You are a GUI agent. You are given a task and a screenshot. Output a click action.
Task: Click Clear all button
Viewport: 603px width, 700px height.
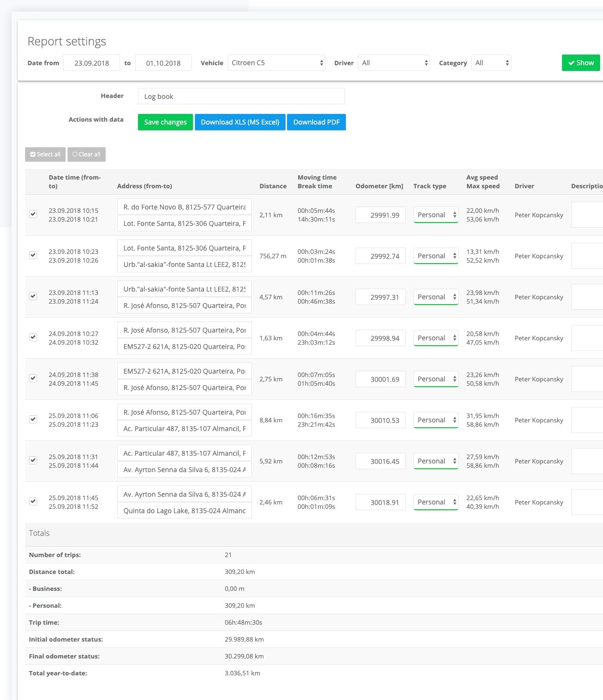86,154
